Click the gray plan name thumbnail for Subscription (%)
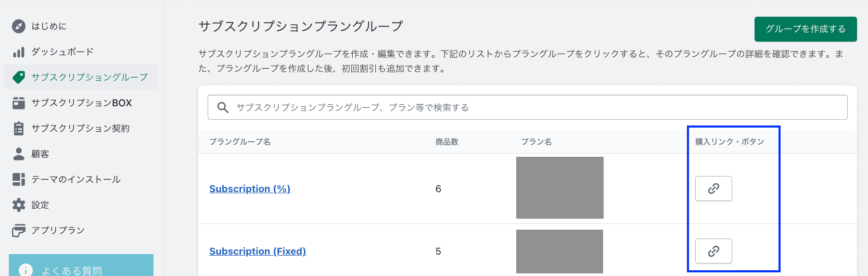 pyautogui.click(x=559, y=187)
